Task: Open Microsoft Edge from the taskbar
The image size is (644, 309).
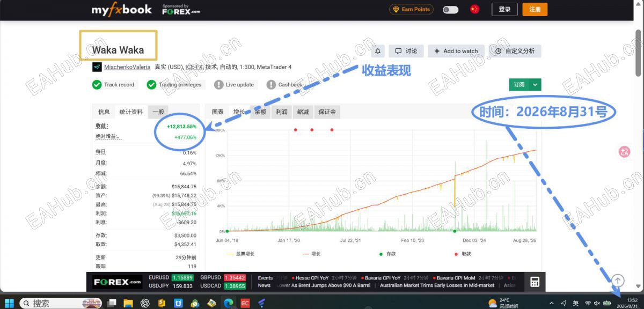Action: coord(228,303)
